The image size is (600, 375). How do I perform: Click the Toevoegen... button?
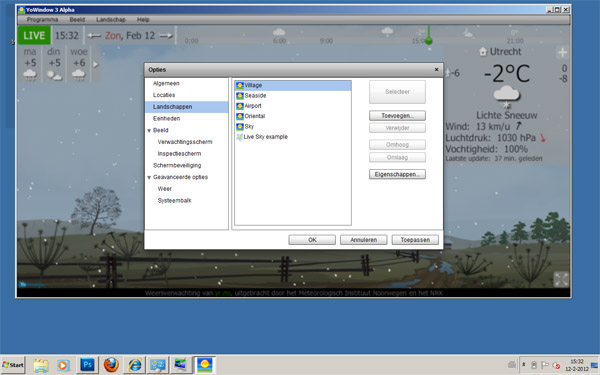pos(397,116)
